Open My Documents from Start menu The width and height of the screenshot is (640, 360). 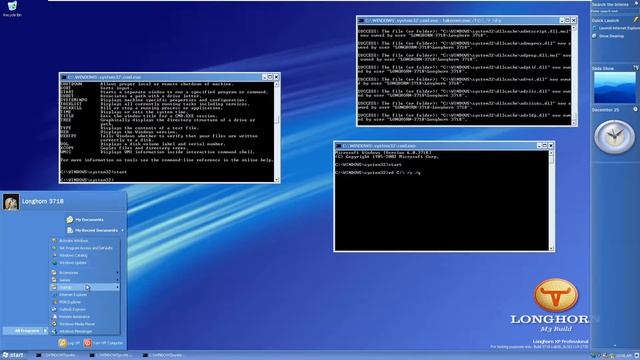(85, 220)
